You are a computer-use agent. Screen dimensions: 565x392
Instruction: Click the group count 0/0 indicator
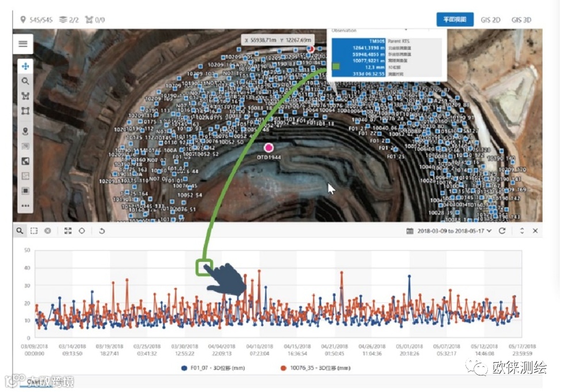pyautogui.click(x=95, y=20)
